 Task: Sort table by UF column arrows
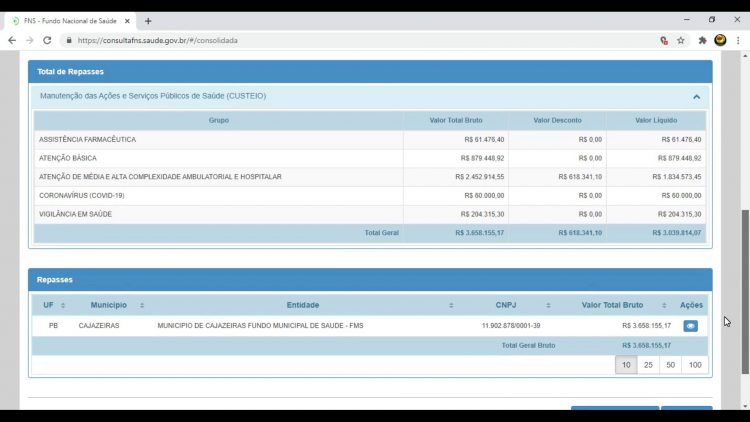(x=63, y=305)
